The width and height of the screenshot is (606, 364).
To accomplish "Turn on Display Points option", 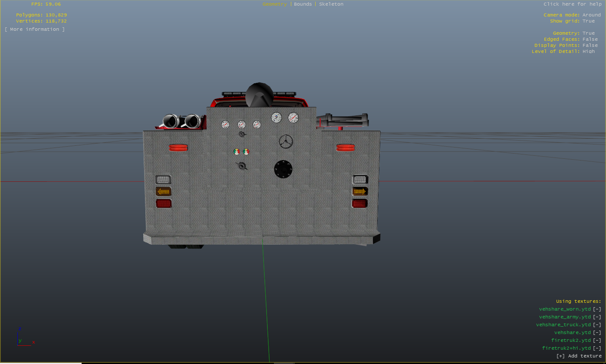I will pos(590,45).
